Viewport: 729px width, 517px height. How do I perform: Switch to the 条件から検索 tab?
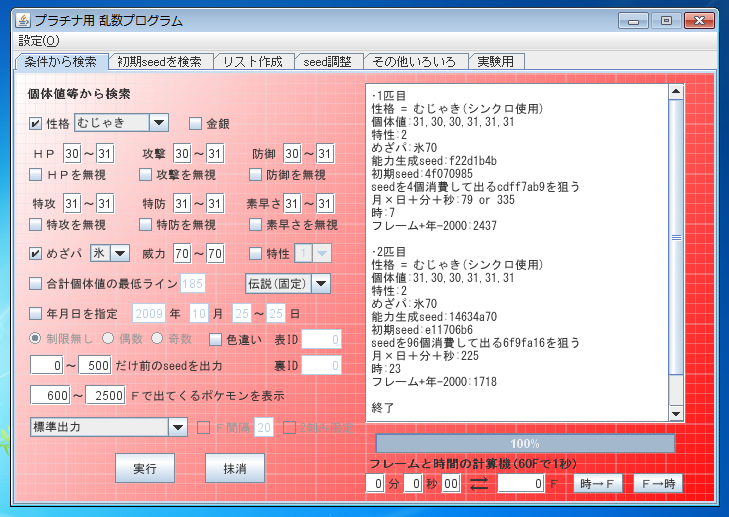(61, 61)
